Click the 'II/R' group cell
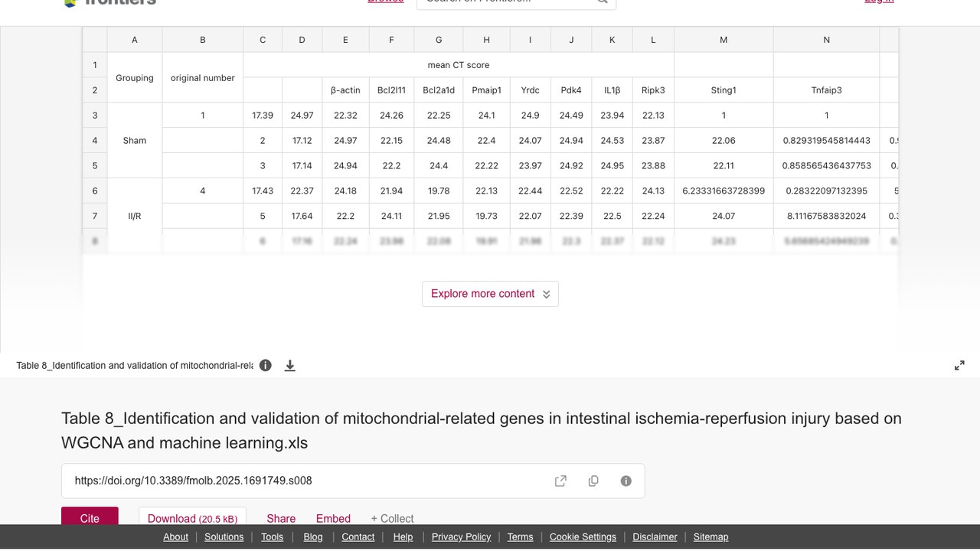This screenshot has height=551, width=980. 135,217
